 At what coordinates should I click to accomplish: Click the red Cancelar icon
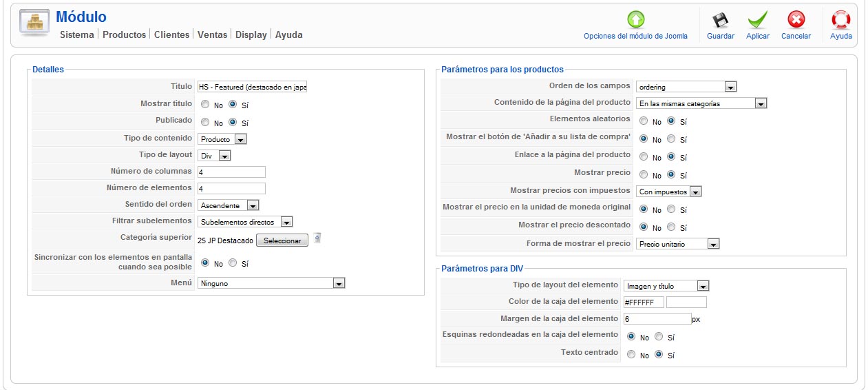(x=796, y=20)
